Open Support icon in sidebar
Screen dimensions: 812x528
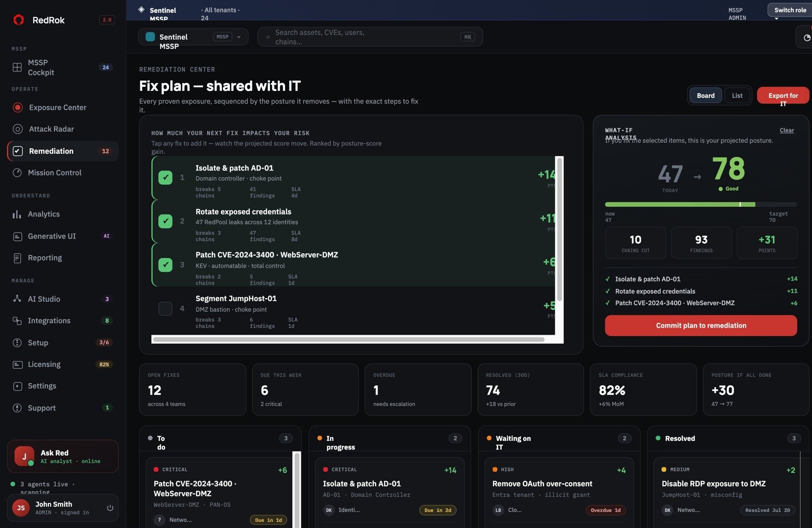pos(17,408)
